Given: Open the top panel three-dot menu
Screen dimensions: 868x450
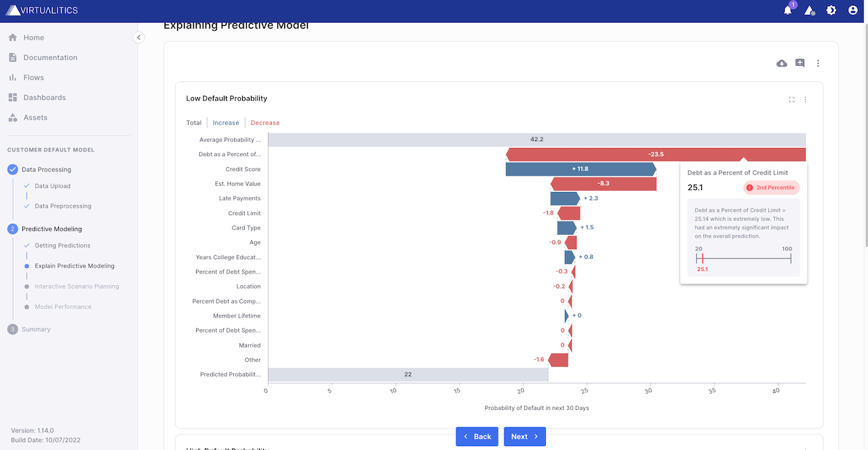Looking at the screenshot, I should pos(817,62).
